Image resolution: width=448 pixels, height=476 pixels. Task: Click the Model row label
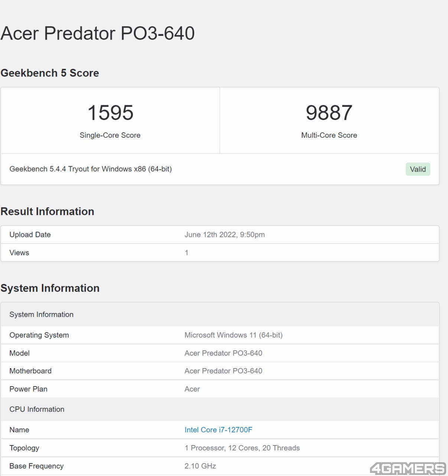coord(20,353)
